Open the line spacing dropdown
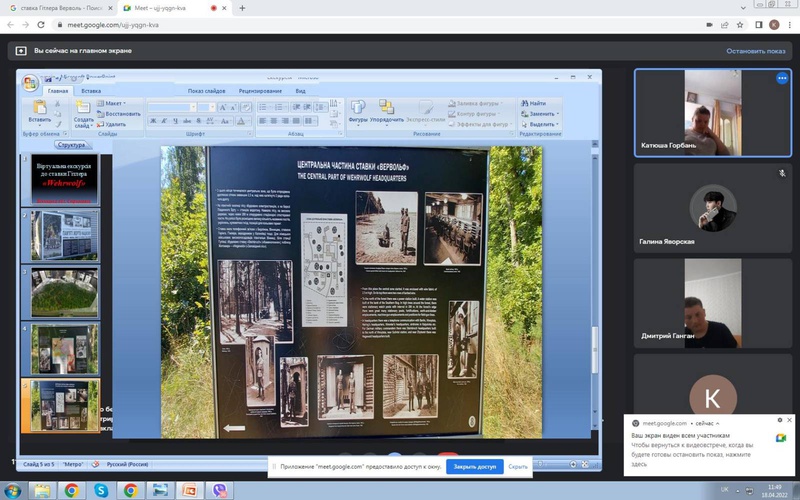The image size is (800, 500). pyautogui.click(x=321, y=107)
